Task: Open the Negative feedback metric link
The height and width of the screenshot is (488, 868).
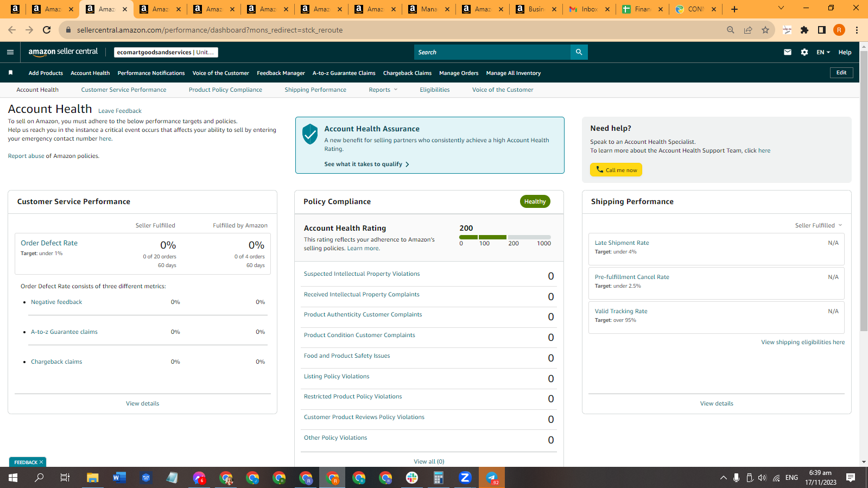Action: 56,302
